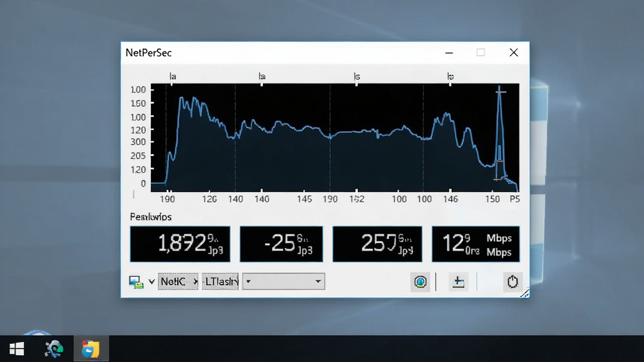
Task: Open the Windows Start menu
Action: (x=17, y=349)
